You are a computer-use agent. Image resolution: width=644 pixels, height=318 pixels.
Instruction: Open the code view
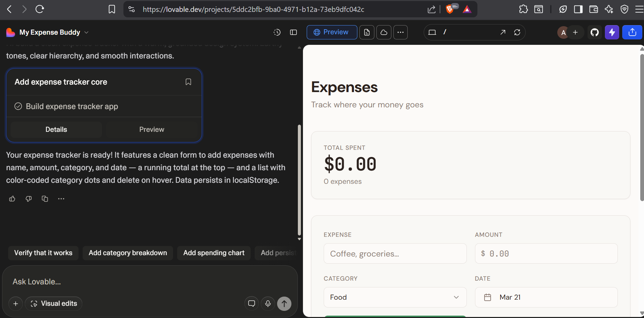pos(367,32)
